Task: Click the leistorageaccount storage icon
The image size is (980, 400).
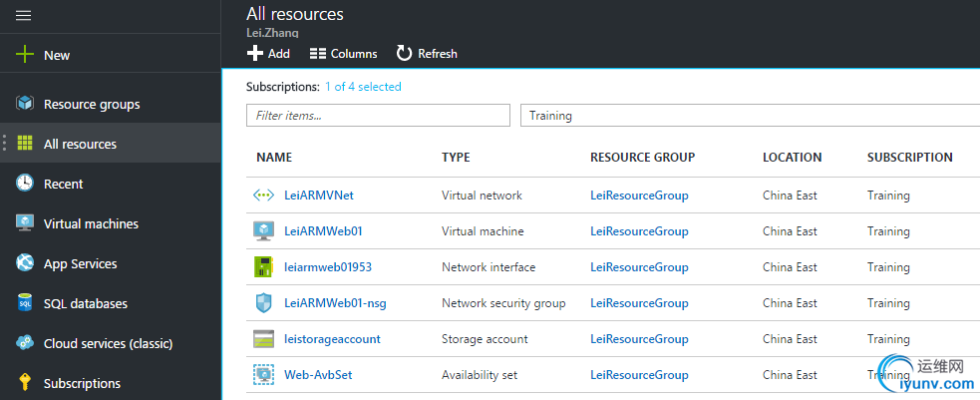Action: (263, 339)
